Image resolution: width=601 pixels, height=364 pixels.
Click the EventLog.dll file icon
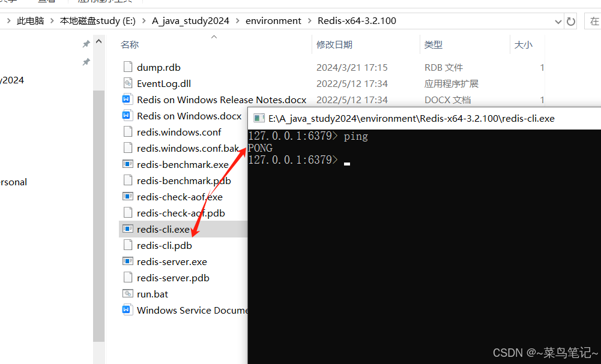tap(128, 83)
